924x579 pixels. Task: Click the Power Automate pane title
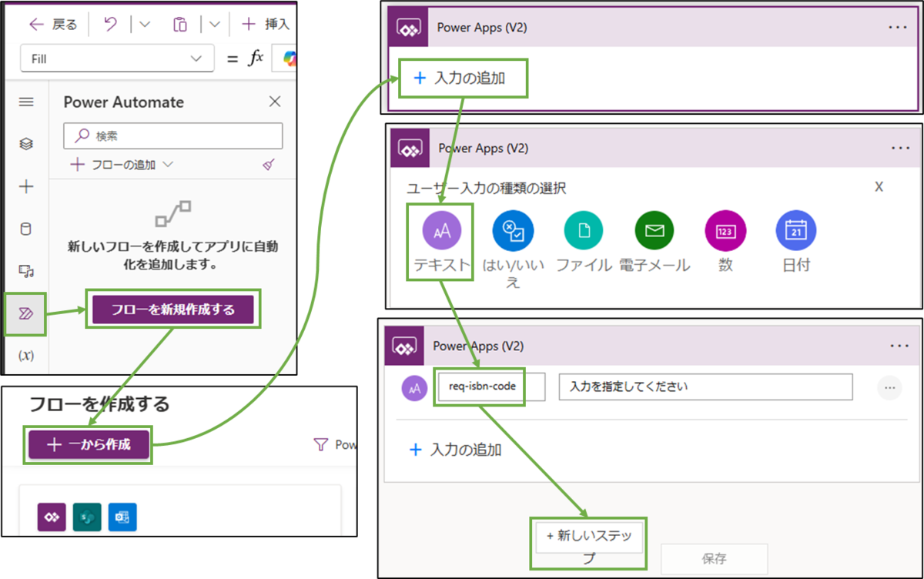pos(124,102)
